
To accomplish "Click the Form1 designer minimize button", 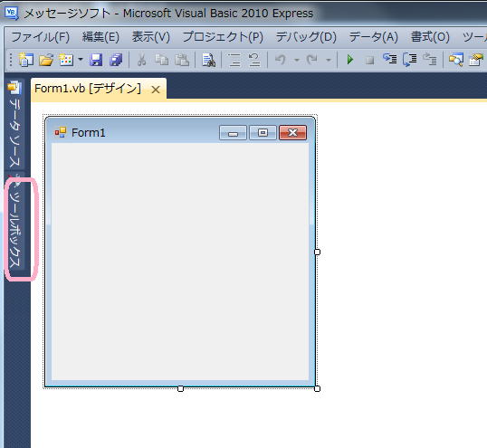I will [x=233, y=133].
